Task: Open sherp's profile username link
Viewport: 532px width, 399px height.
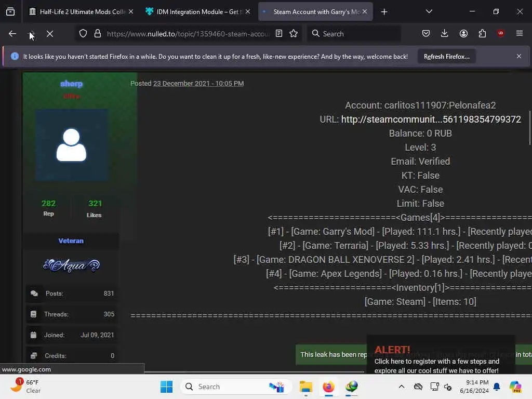Action: pos(71,84)
